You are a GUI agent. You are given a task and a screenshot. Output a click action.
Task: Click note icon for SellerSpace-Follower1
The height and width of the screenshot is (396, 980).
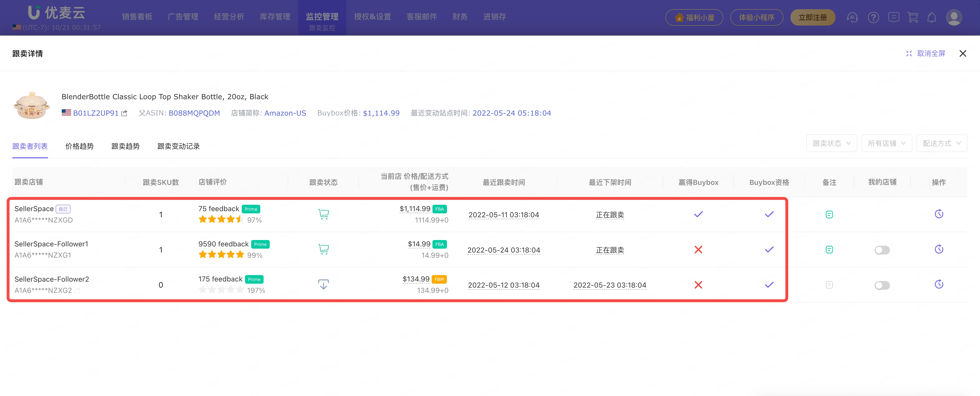pyautogui.click(x=829, y=249)
